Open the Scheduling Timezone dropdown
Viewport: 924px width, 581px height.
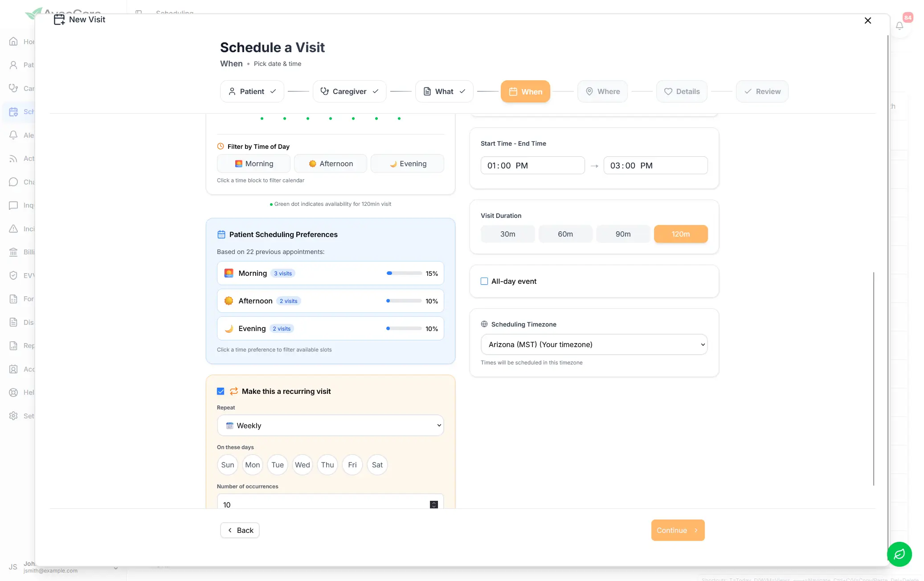(x=594, y=344)
